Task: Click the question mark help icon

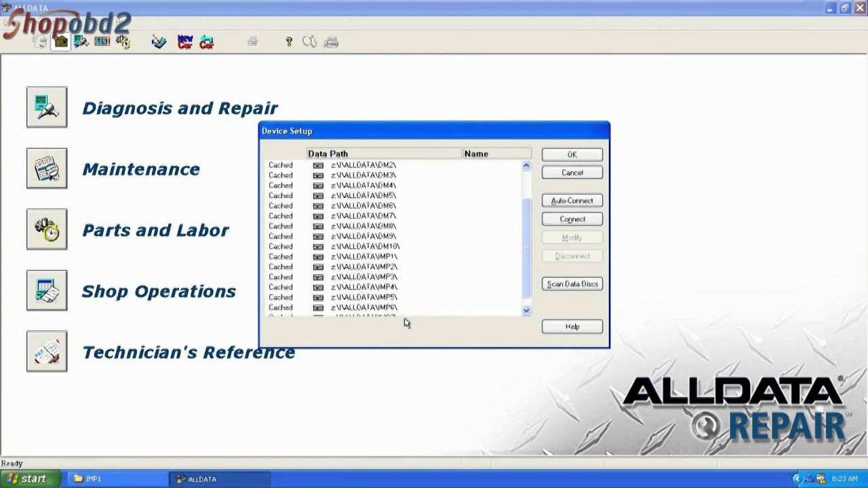Action: click(x=289, y=42)
